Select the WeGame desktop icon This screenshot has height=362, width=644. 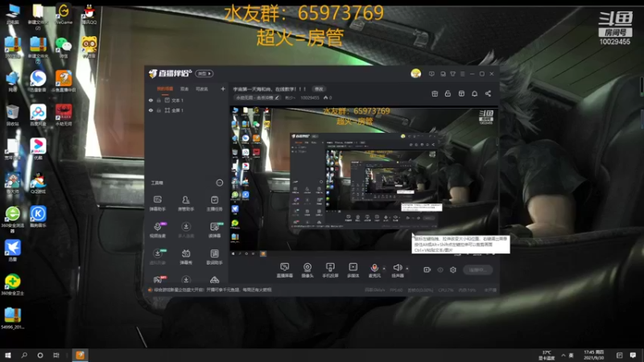64,14
